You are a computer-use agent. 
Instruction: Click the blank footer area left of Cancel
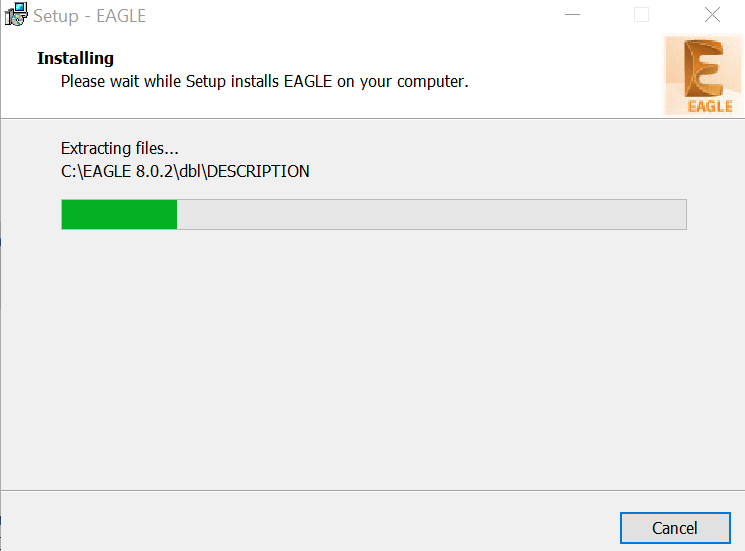point(300,527)
